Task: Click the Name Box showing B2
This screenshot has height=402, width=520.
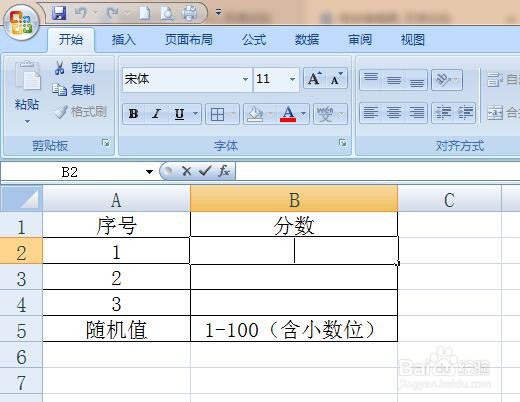Action: tap(70, 172)
